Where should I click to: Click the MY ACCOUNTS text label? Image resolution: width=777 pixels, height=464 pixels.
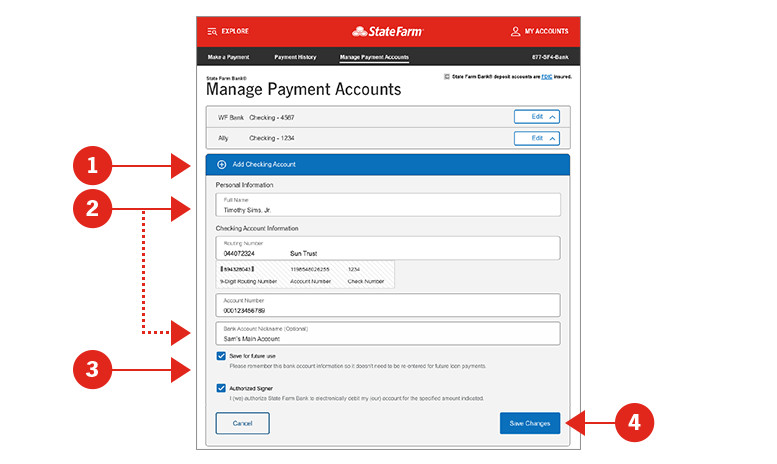coord(547,31)
